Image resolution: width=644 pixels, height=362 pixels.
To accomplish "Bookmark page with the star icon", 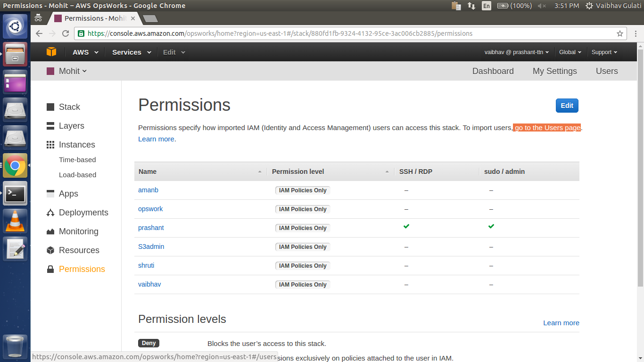I will click(x=620, y=33).
